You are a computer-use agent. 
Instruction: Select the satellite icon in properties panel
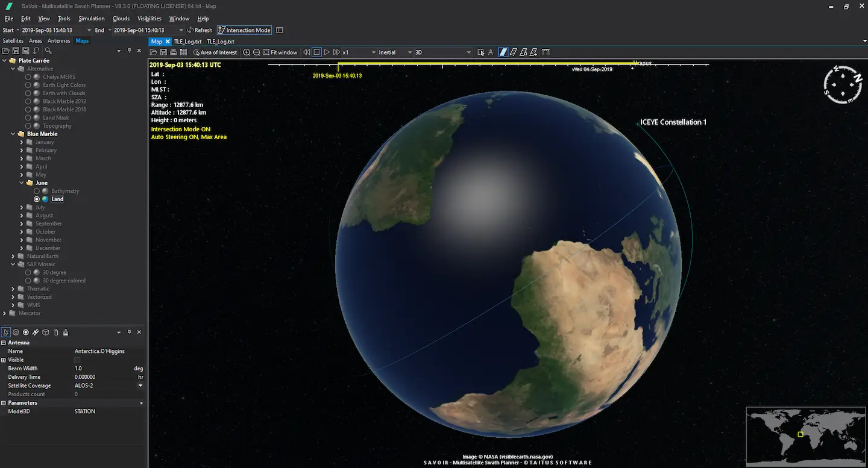pyautogui.click(x=36, y=332)
